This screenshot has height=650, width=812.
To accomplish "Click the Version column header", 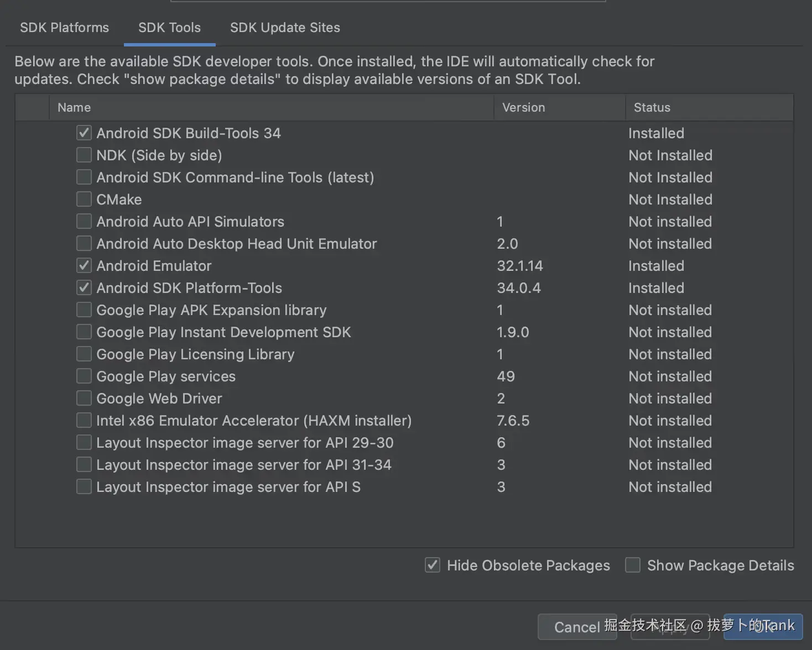I will point(523,107).
